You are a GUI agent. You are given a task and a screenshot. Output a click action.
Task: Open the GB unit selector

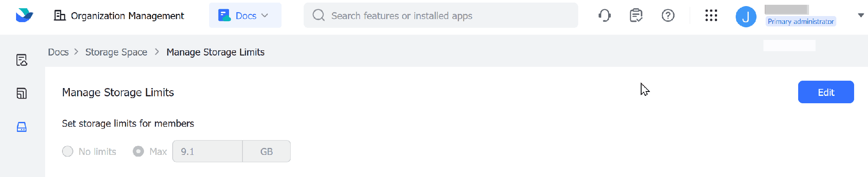(x=266, y=151)
